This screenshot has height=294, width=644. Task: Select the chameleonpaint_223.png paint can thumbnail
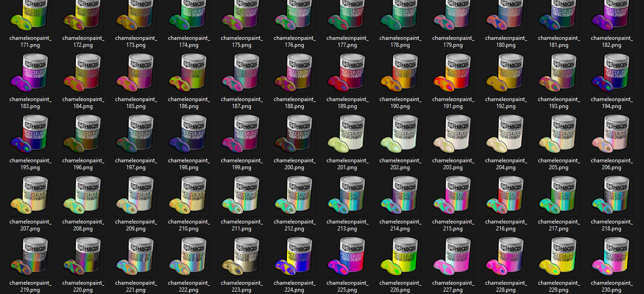[242, 256]
